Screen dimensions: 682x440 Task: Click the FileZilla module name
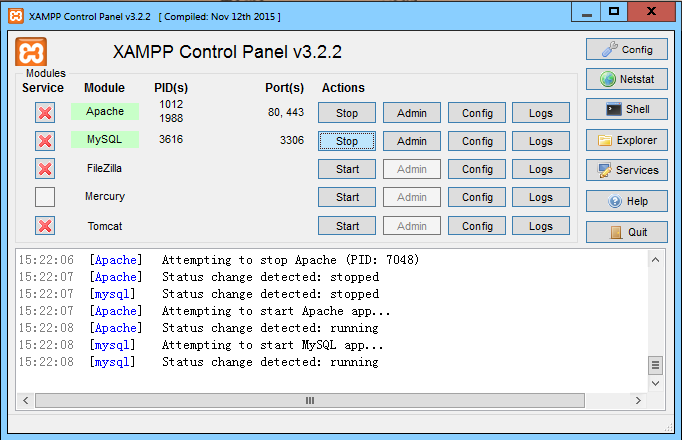point(104,168)
